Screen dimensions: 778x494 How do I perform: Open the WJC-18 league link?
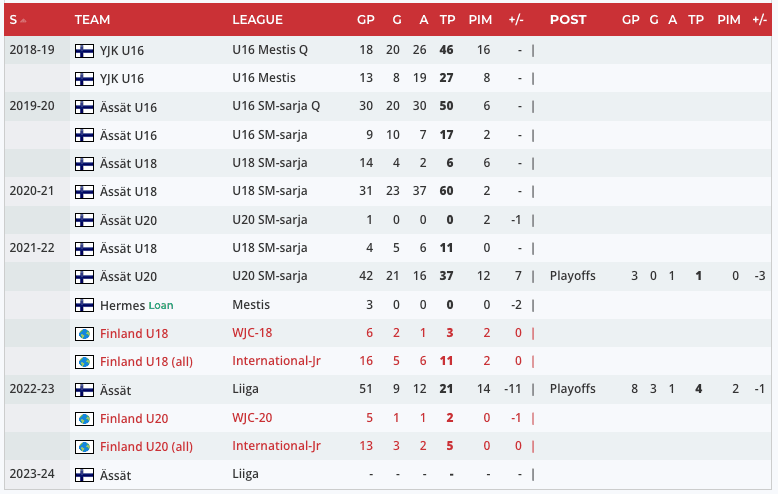point(254,333)
